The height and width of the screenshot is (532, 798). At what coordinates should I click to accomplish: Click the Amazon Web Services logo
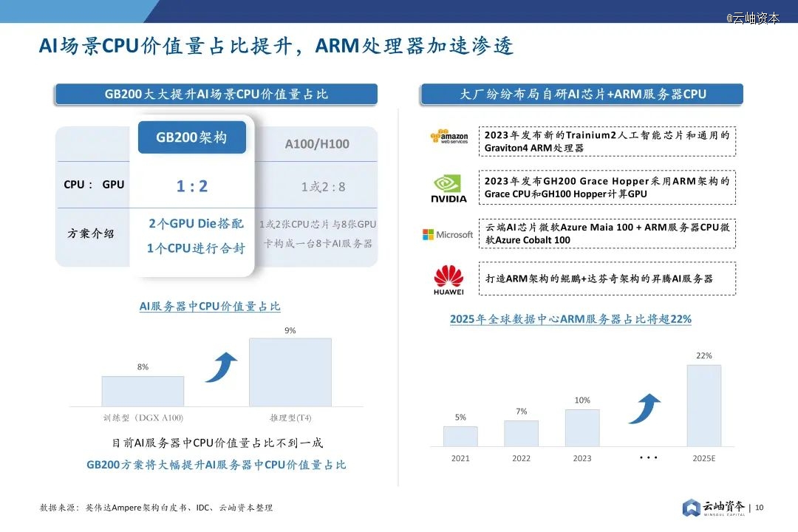coord(449,137)
